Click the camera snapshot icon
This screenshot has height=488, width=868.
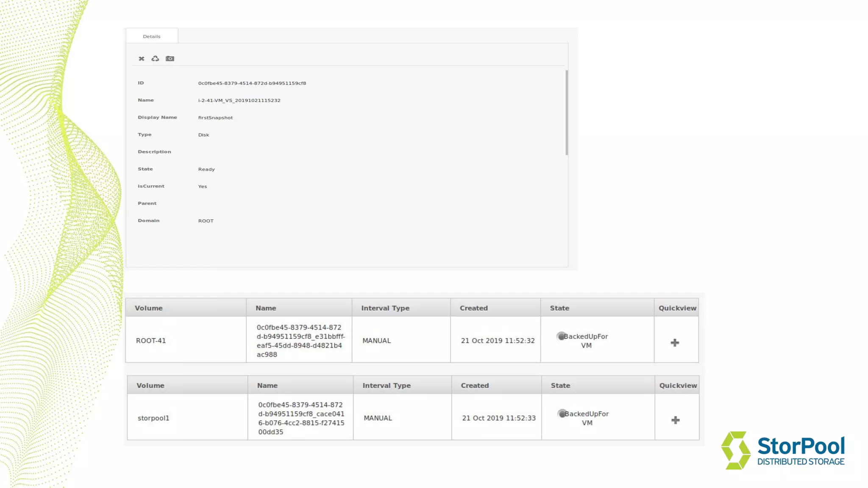coord(170,58)
